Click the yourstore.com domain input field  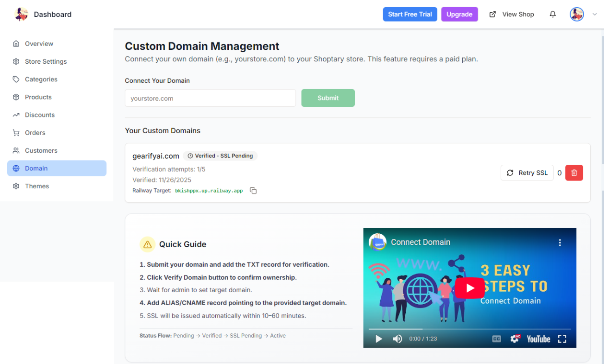pos(210,98)
